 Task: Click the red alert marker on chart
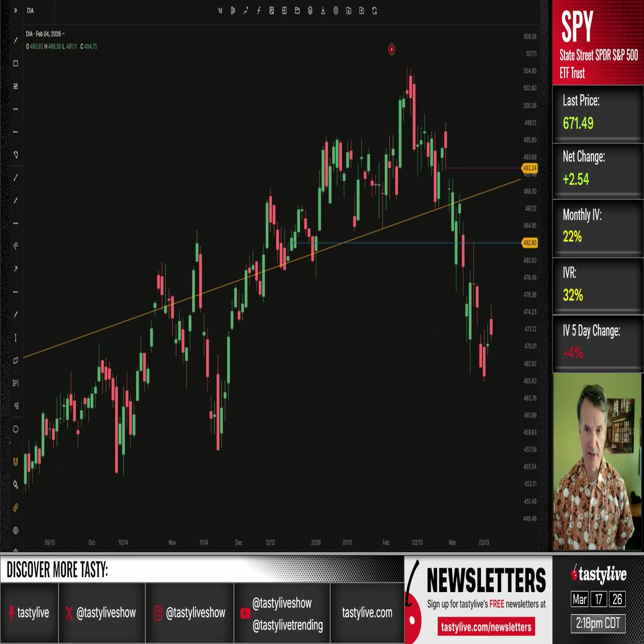(x=391, y=50)
